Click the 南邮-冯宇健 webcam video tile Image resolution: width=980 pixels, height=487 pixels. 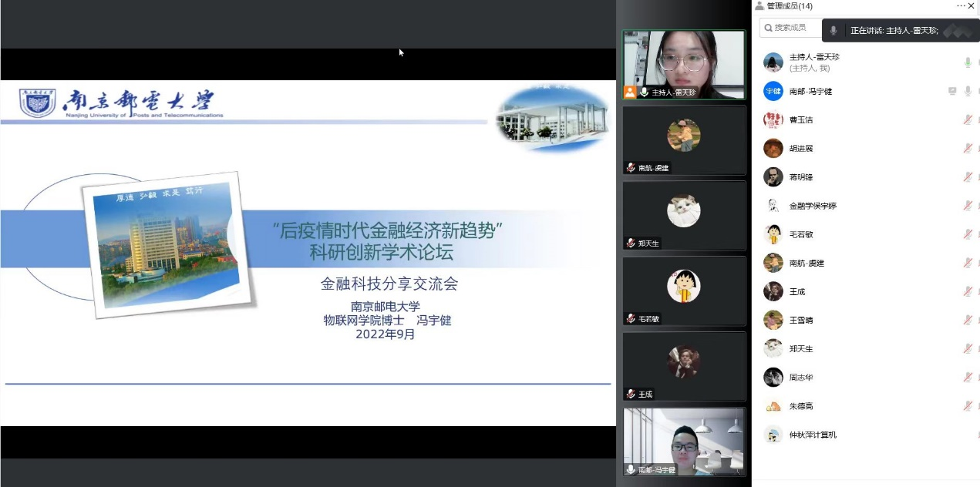(x=684, y=442)
